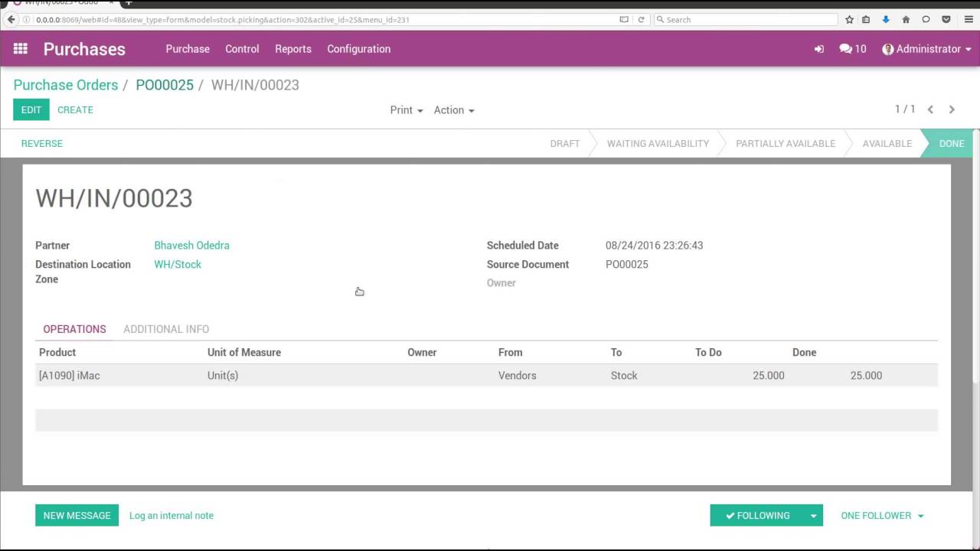Click the Owner column header

pyautogui.click(x=422, y=353)
